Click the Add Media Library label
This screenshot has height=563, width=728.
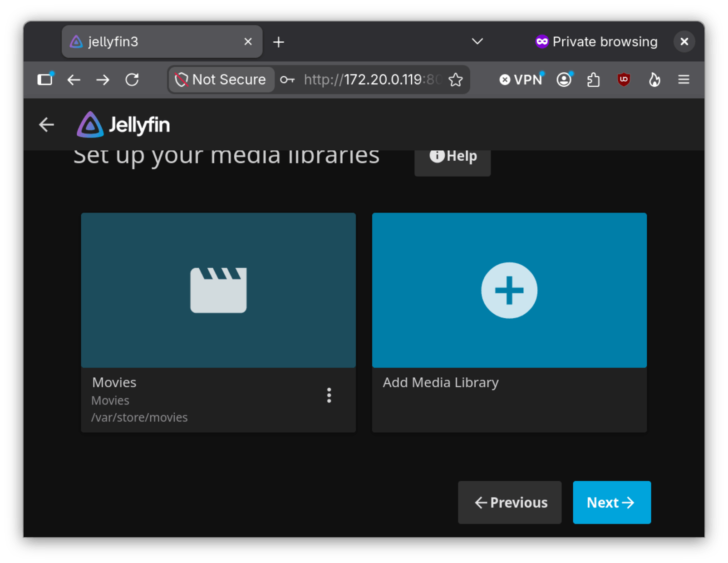441,383
